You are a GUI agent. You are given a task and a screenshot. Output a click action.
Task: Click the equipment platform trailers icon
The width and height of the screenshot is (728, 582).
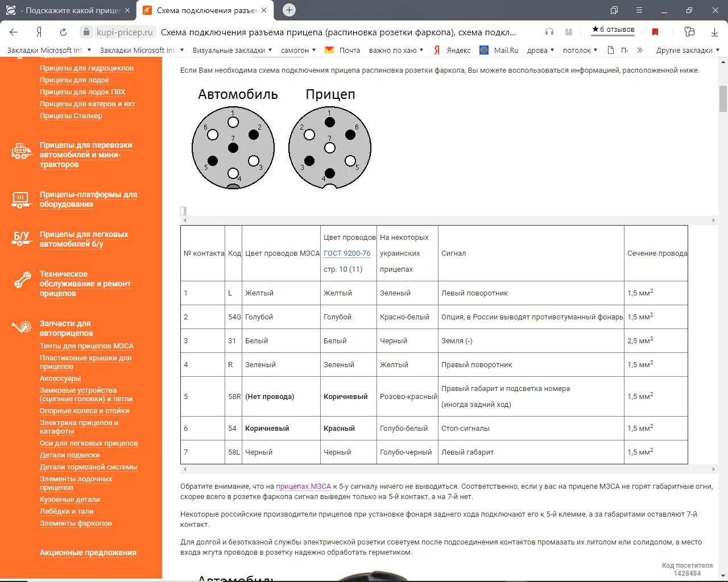coord(21,200)
